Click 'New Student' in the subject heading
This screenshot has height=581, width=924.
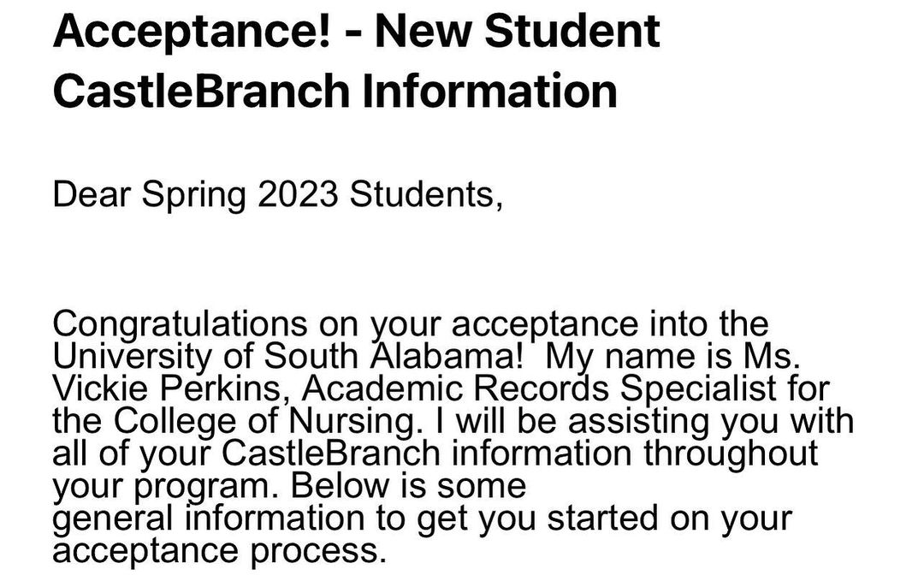(x=518, y=31)
